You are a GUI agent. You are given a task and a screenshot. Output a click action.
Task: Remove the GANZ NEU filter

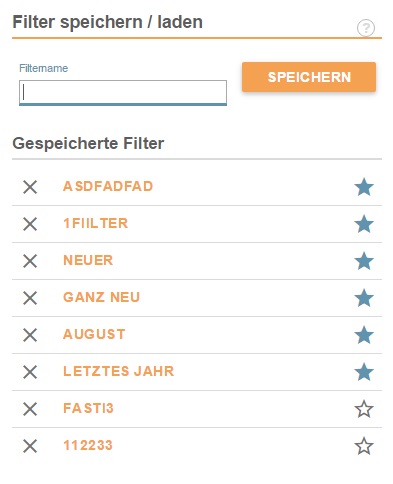[x=30, y=298]
